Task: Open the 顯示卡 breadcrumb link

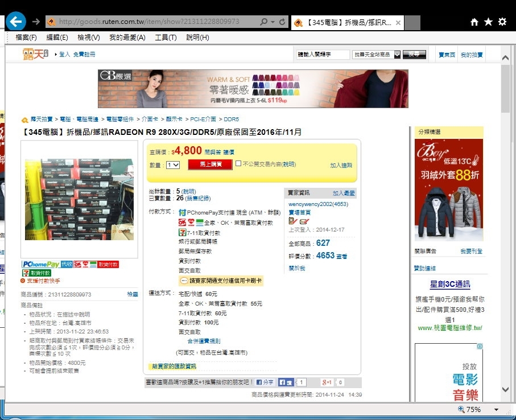Action: [x=174, y=119]
